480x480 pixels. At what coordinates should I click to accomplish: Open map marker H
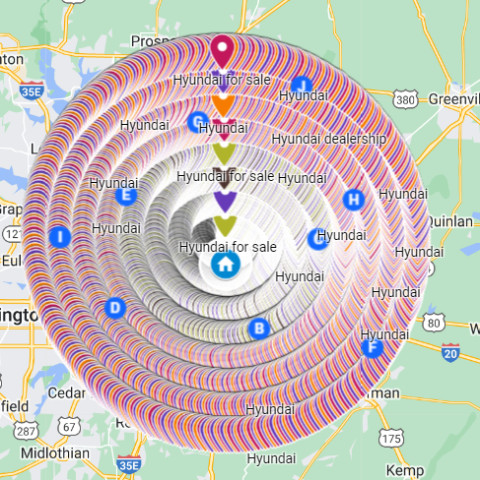tap(354, 200)
